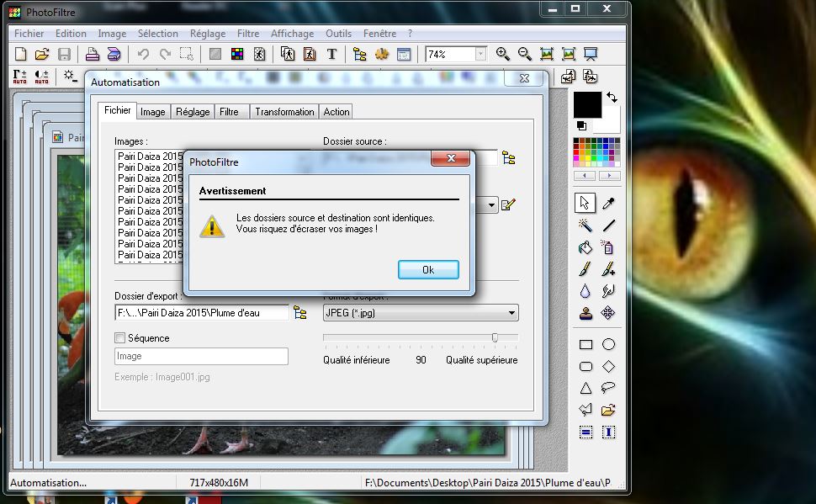Open the Sélection menu
This screenshot has width=816, height=504.
coord(157,34)
